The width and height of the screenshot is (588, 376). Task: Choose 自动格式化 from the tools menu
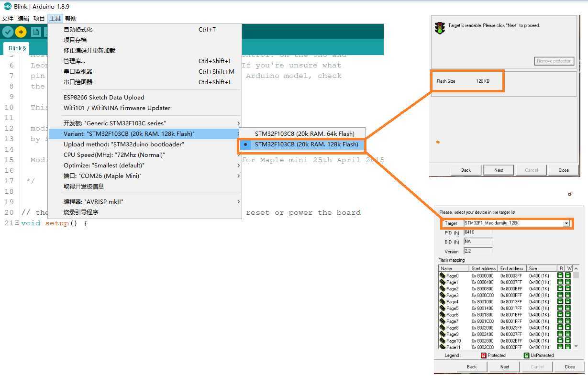pyautogui.click(x=144, y=29)
